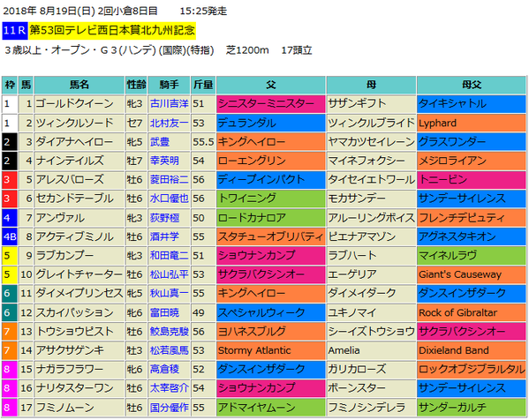The width and height of the screenshot is (529, 420).
Task: Select broodmare sire cell Lyphard
Action: click(x=472, y=123)
